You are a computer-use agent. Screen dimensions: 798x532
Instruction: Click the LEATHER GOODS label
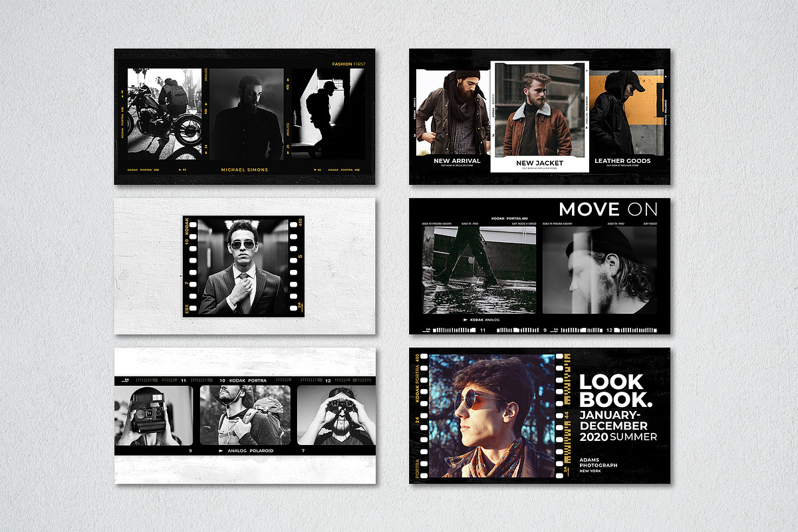622,160
